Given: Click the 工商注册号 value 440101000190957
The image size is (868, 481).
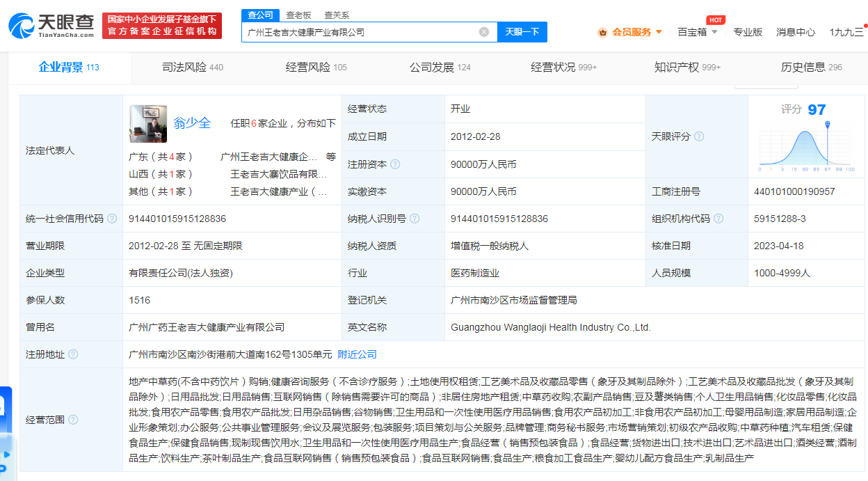Looking at the screenshot, I should 794,191.
